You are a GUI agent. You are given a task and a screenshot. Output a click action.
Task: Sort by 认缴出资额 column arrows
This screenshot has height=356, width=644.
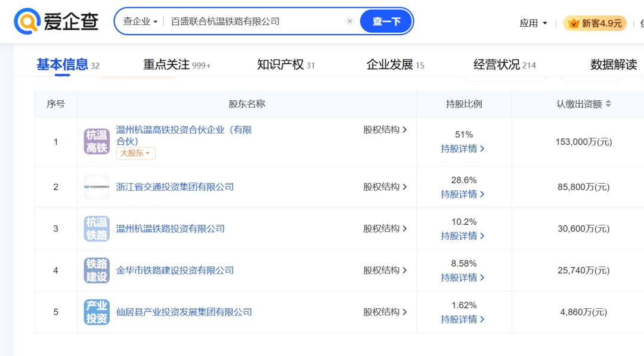pos(608,104)
